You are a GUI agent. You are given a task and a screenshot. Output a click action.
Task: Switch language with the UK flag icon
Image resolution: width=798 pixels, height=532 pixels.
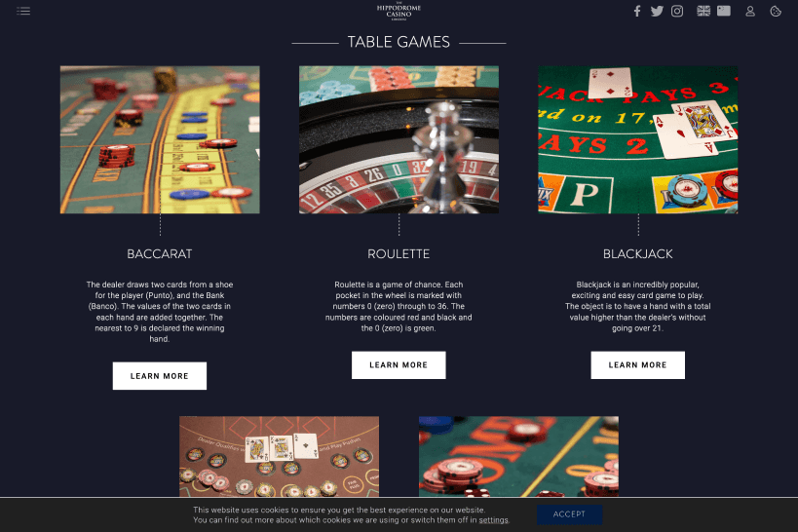[x=703, y=11]
